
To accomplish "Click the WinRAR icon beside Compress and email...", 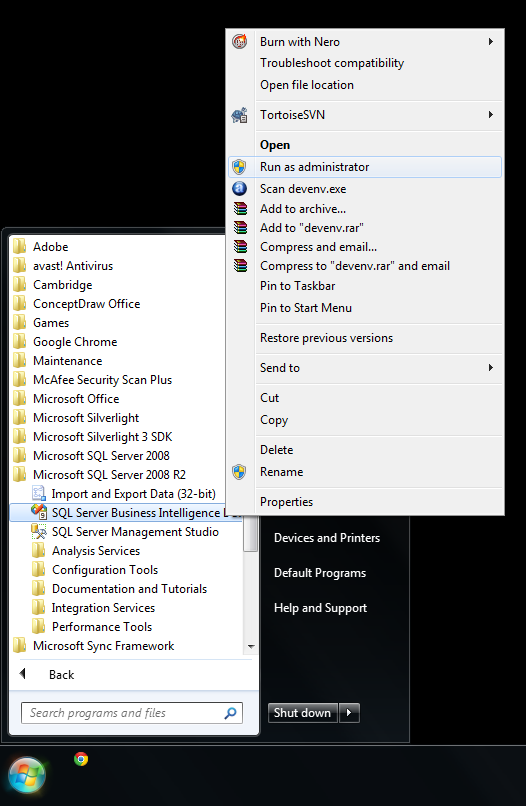I will 240,246.
